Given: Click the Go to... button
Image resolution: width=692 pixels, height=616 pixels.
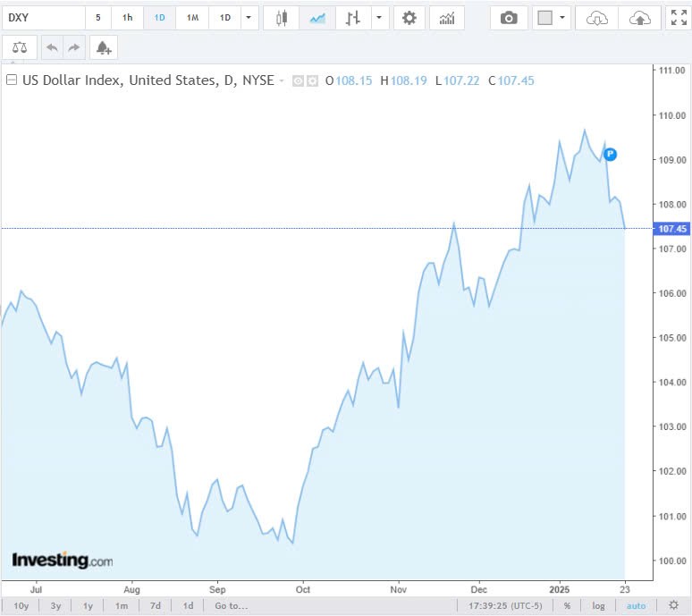Looking at the screenshot, I should click(x=231, y=606).
